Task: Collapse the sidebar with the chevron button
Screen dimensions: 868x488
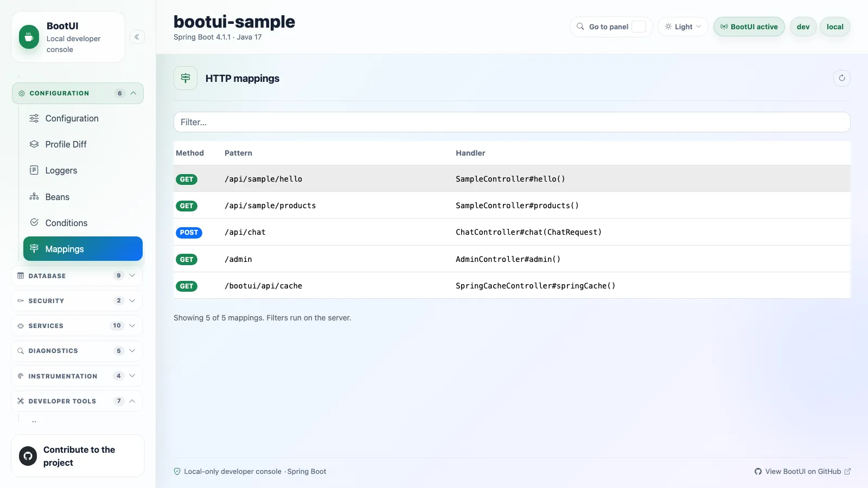Action: 137,37
